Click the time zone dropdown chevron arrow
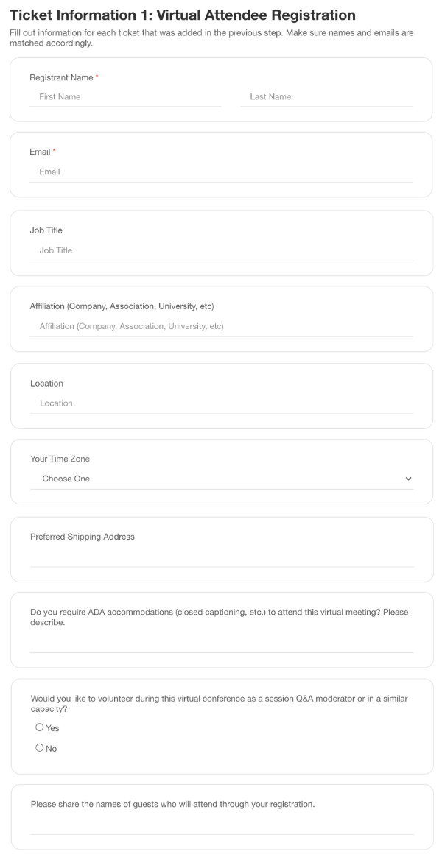442x868 pixels. [x=409, y=479]
